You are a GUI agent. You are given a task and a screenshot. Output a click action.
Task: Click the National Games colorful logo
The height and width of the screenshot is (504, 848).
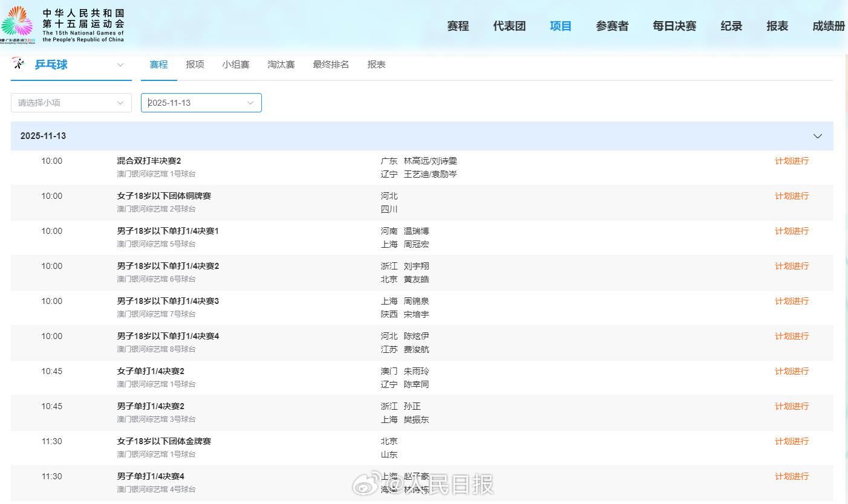(17, 23)
